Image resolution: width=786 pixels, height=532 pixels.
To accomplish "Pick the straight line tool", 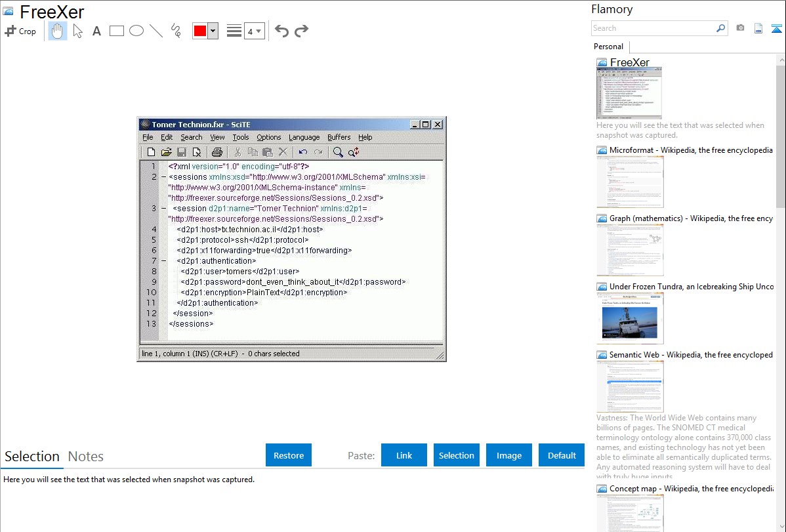I will [x=156, y=31].
